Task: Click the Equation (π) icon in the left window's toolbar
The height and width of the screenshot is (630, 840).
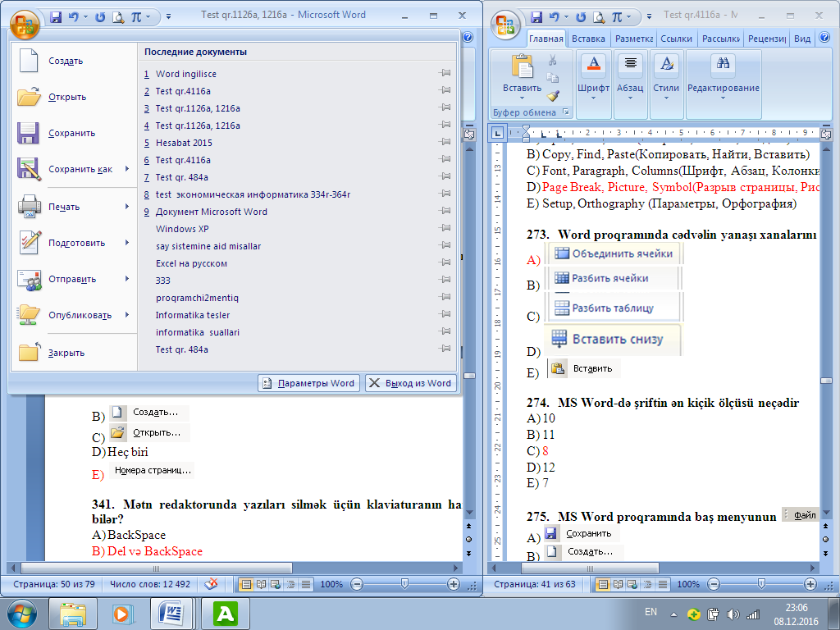Action: [x=137, y=17]
